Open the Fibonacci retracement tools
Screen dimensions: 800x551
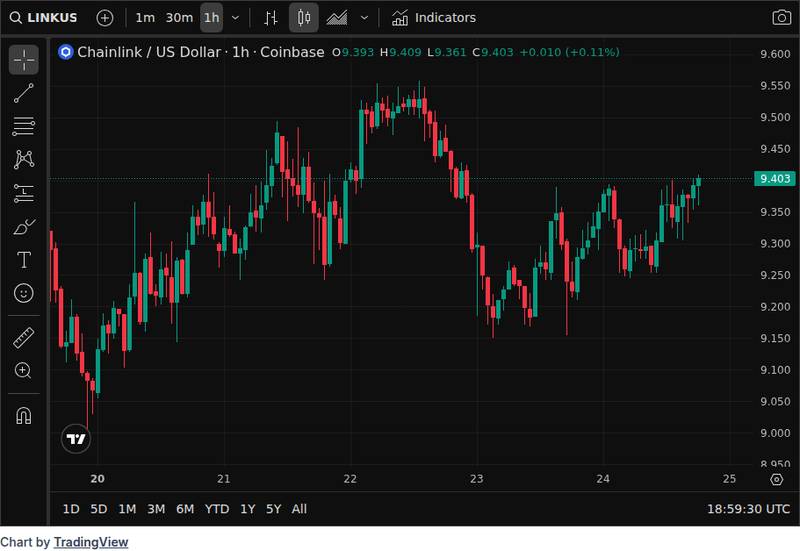(x=24, y=126)
